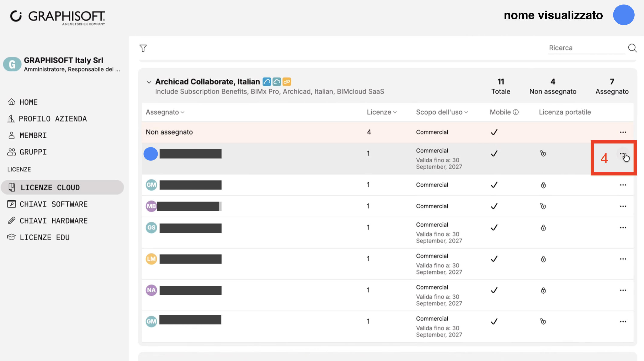Click the GM avatar in the non-dated Commercial row
644x361 pixels.
(x=151, y=185)
